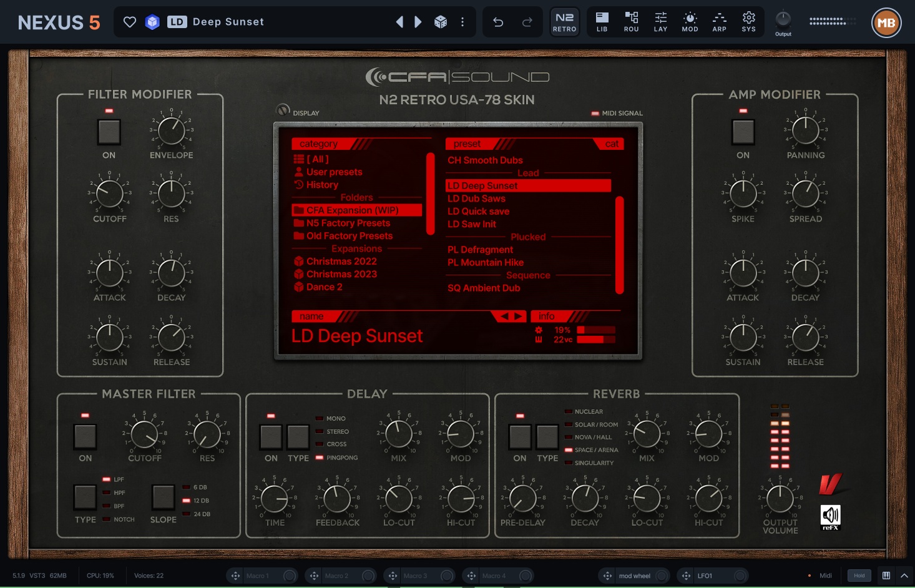
Task: Toggle the Master Filter ON button
Action: (x=85, y=436)
